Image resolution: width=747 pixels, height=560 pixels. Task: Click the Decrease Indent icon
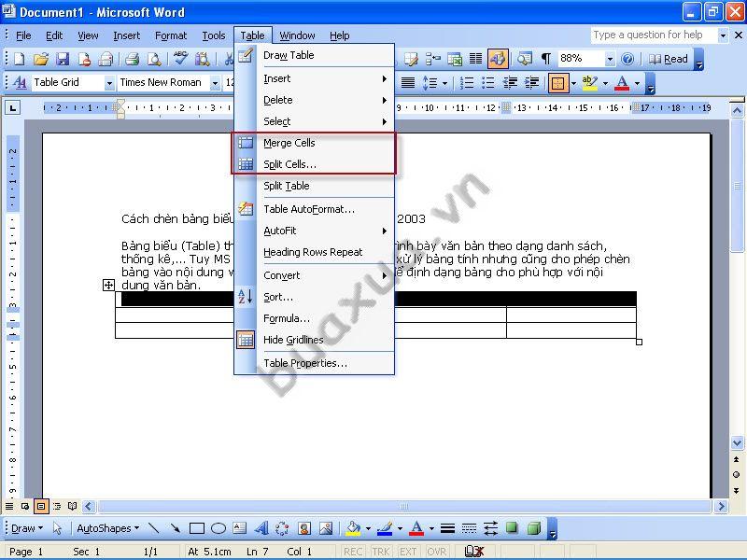point(510,83)
